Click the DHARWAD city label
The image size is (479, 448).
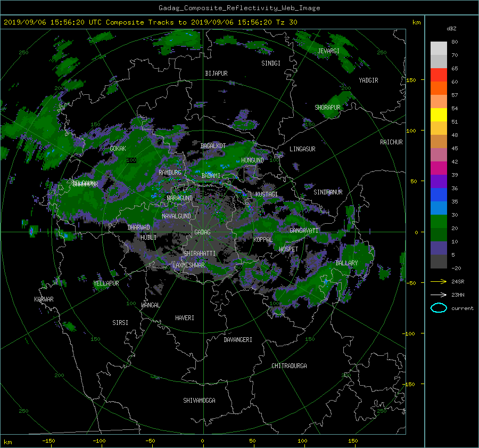tap(139, 227)
